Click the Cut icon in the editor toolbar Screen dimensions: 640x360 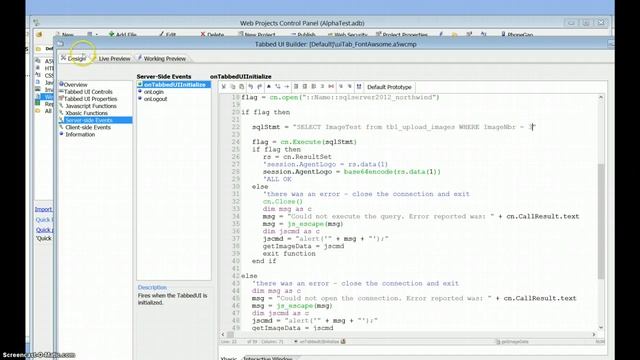(x=224, y=87)
